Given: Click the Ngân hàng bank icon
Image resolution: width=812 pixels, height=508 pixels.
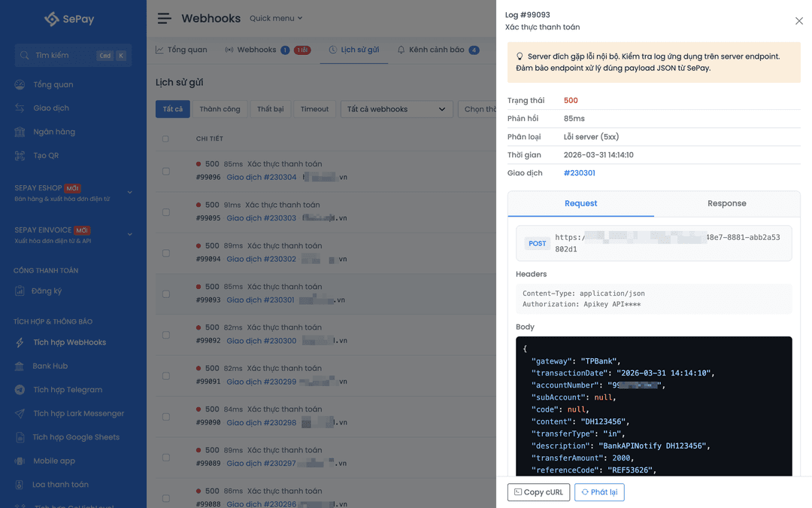Looking at the screenshot, I should (20, 132).
